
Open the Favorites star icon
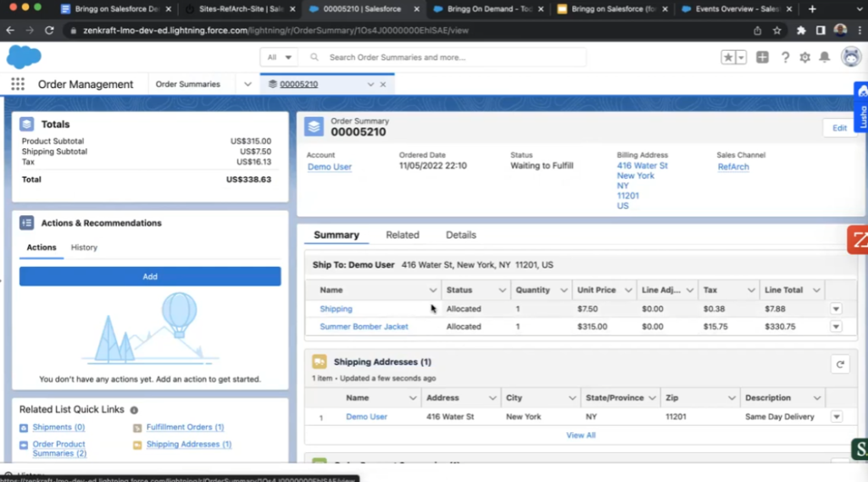[728, 57]
